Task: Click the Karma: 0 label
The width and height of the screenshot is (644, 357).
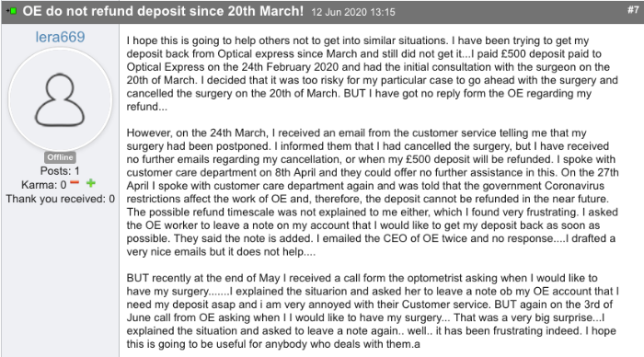Action: pyautogui.click(x=43, y=185)
